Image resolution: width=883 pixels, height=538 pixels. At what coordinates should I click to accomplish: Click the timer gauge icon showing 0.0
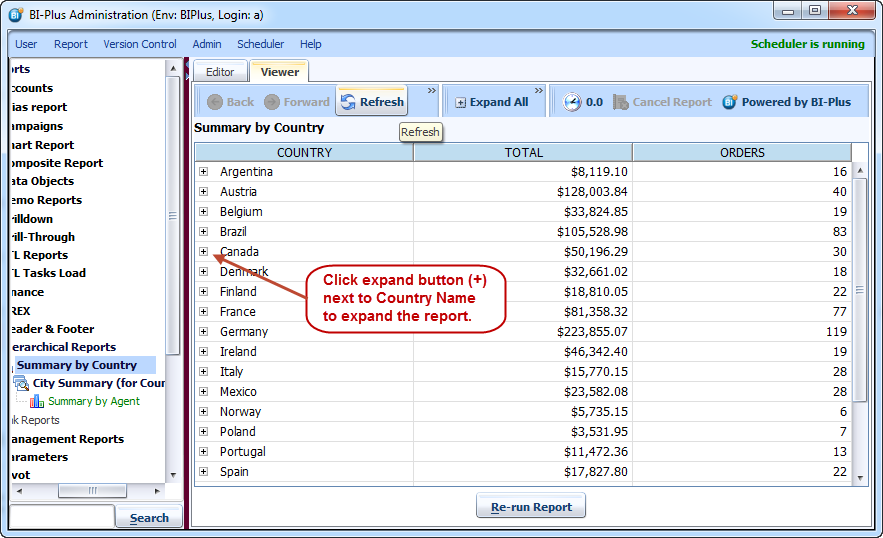[572, 102]
